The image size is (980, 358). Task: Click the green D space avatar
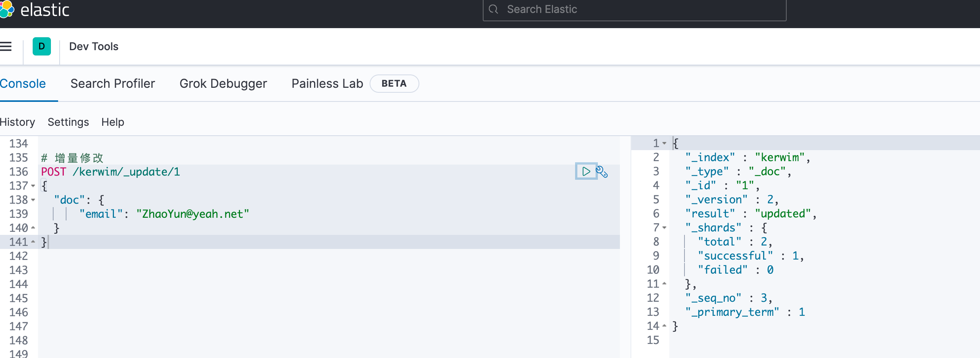[x=42, y=46]
